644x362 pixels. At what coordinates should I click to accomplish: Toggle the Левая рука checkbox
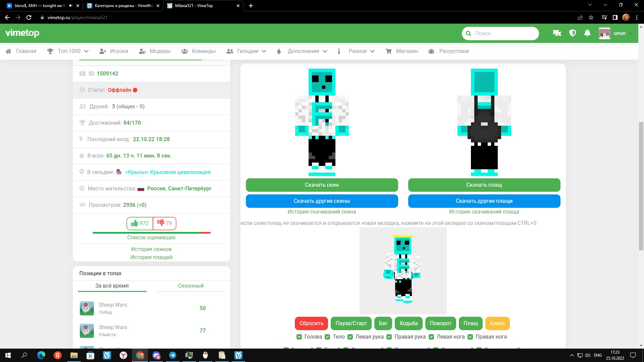tap(350, 337)
